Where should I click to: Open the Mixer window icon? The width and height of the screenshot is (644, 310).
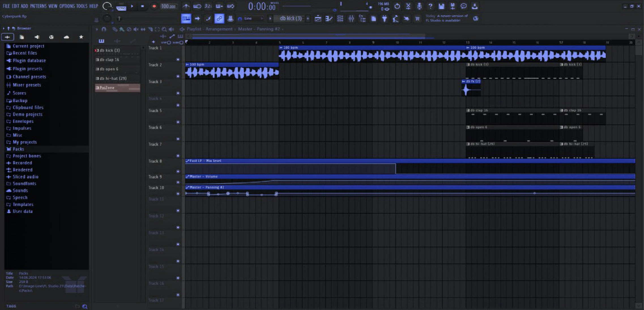351,19
